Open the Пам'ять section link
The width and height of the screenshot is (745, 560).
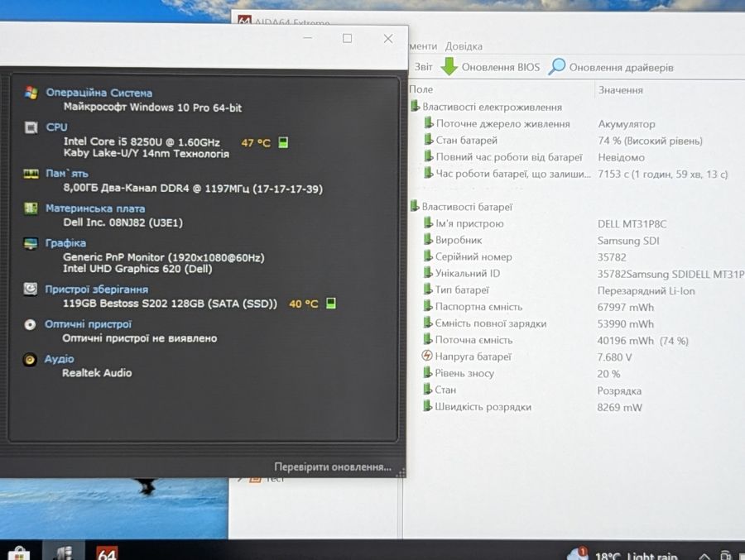click(67, 174)
